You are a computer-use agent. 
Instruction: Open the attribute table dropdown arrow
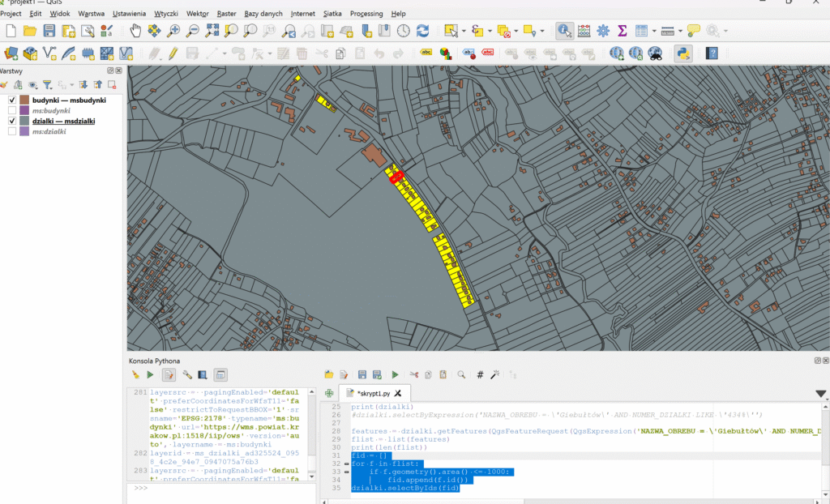[653, 32]
